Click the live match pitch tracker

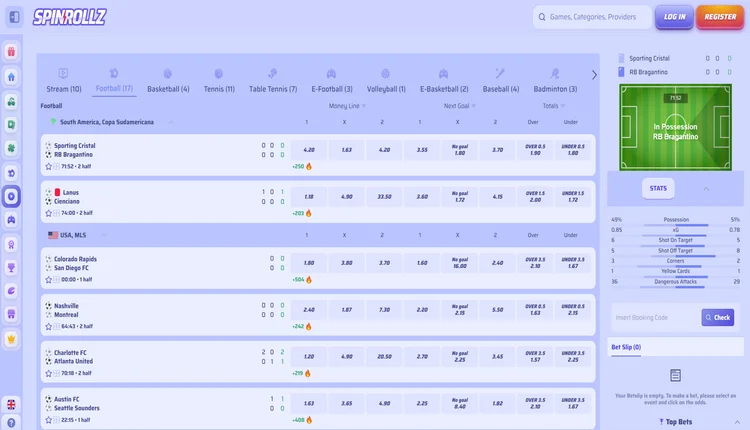[675, 127]
